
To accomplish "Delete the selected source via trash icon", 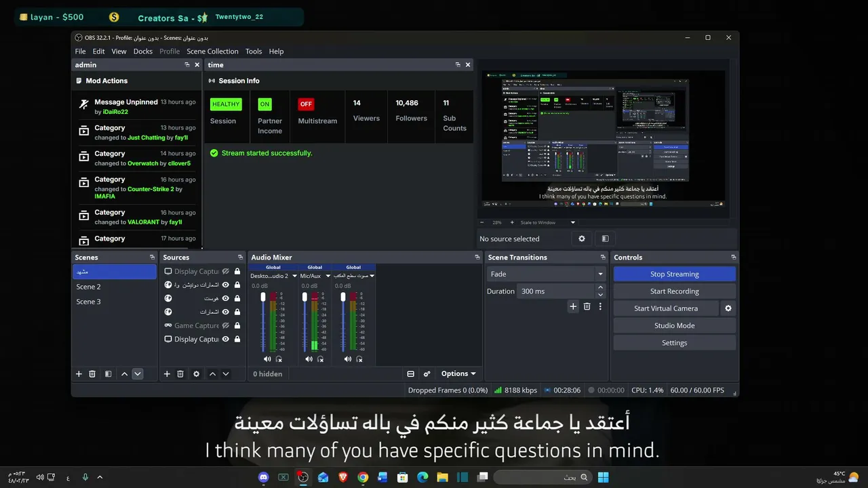I will [x=180, y=374].
